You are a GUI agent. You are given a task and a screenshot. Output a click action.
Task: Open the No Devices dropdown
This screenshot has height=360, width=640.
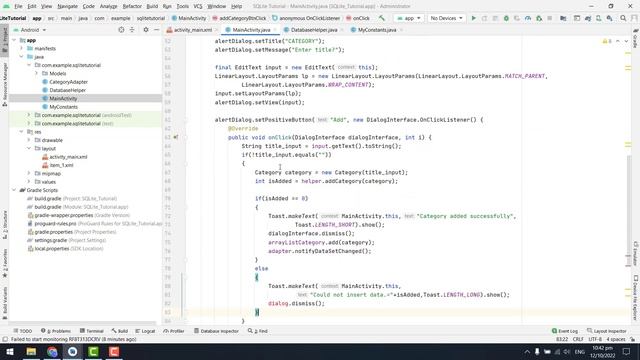447,18
